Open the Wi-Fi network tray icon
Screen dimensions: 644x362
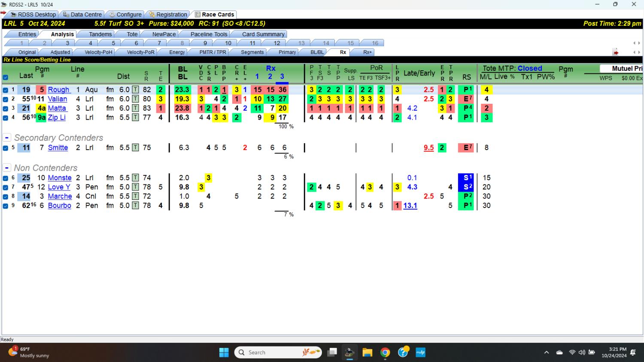tap(572, 352)
